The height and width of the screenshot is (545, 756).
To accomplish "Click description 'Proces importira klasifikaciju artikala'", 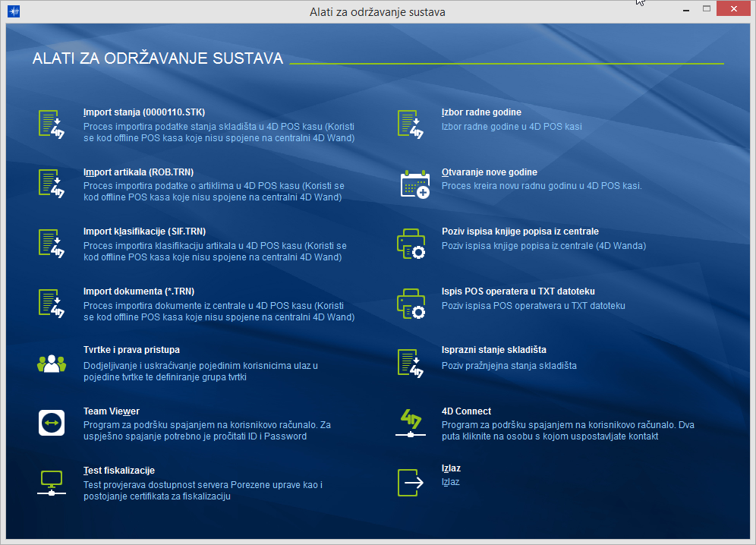I will [x=215, y=251].
